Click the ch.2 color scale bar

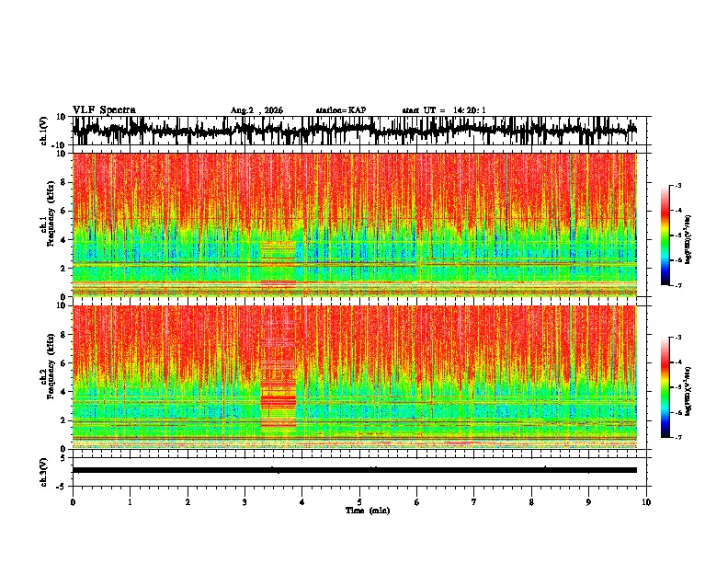coord(665,387)
